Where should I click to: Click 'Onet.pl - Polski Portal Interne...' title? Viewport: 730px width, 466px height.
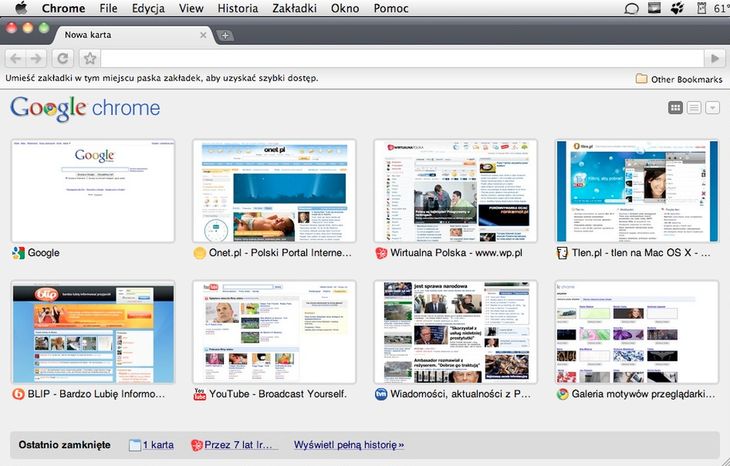pyautogui.click(x=280, y=253)
